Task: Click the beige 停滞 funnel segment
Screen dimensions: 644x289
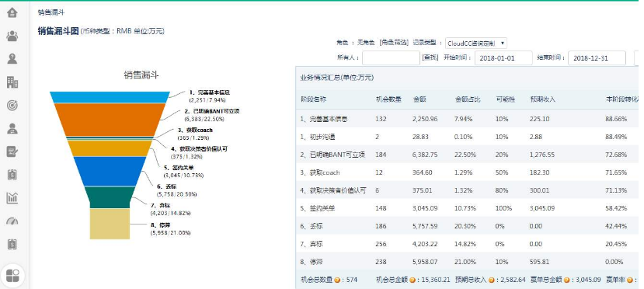Action: (110, 224)
